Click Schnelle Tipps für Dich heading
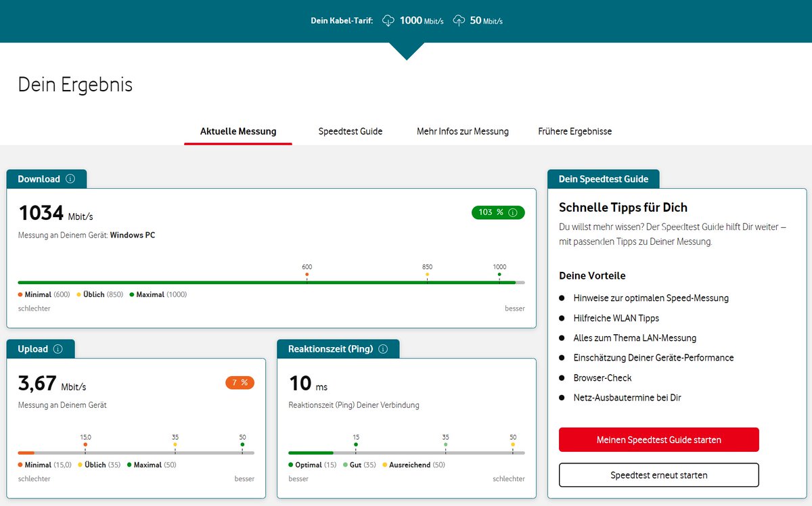The height and width of the screenshot is (506, 812). coord(623,207)
